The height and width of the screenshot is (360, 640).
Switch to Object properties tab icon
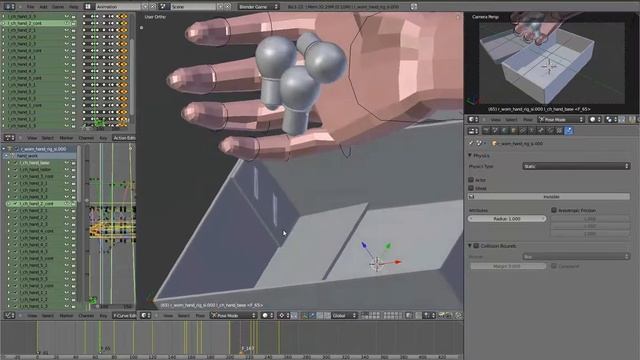pyautogui.click(x=513, y=131)
